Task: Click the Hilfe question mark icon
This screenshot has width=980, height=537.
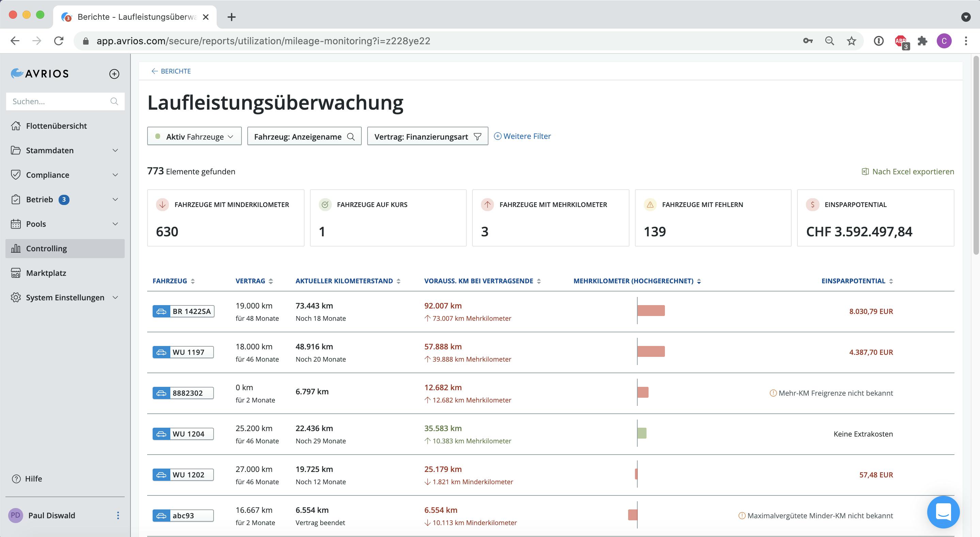Action: pos(16,479)
